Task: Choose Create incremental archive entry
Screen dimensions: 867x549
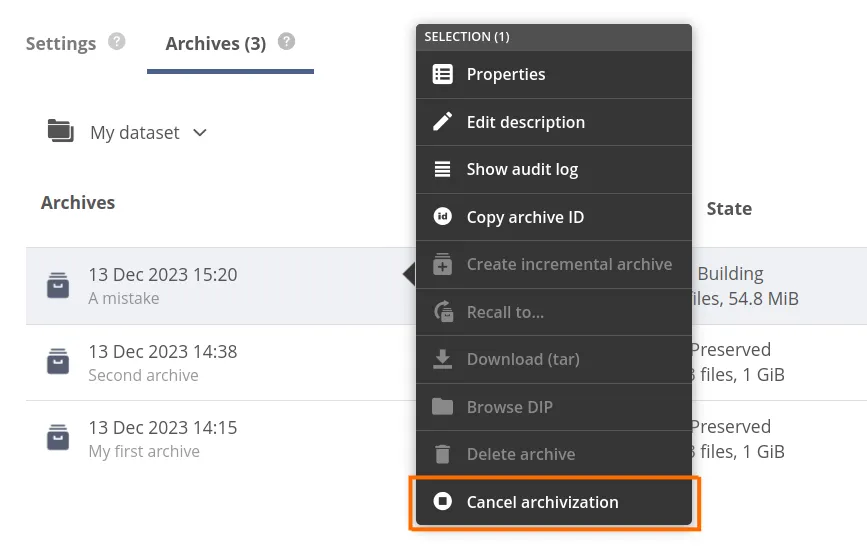Action: (x=553, y=265)
